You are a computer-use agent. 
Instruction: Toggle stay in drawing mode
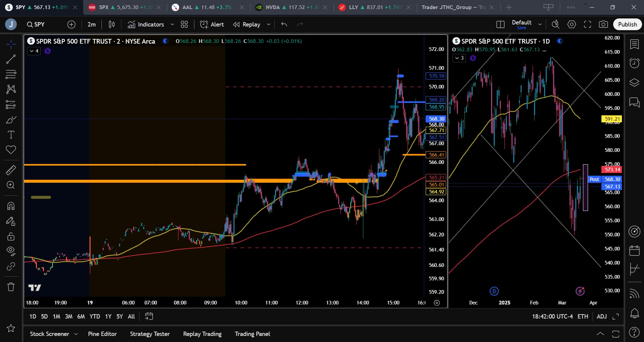[11, 221]
